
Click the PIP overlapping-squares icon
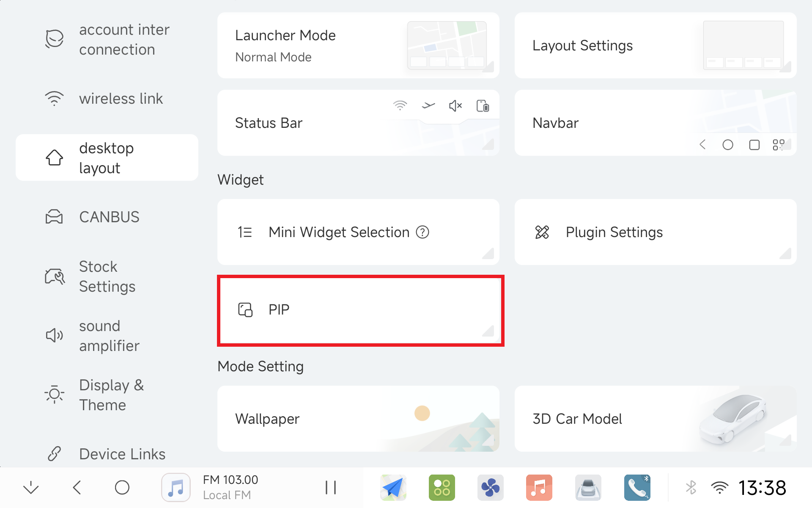point(245,310)
